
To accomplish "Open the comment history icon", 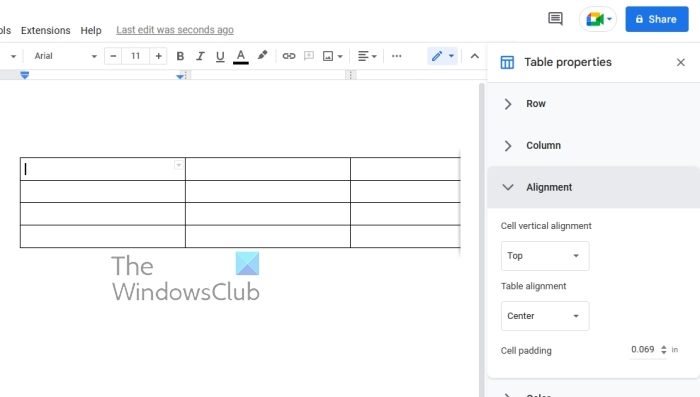I will pos(555,19).
